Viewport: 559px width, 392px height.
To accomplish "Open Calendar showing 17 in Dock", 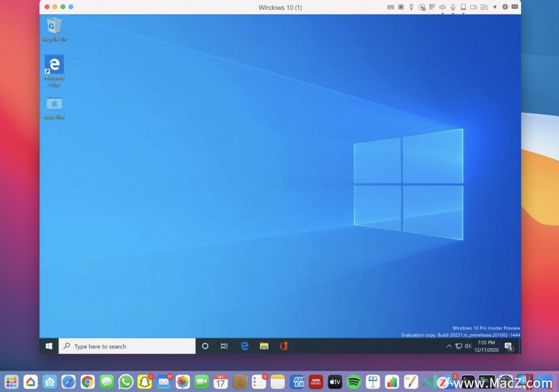I will [x=221, y=382].
